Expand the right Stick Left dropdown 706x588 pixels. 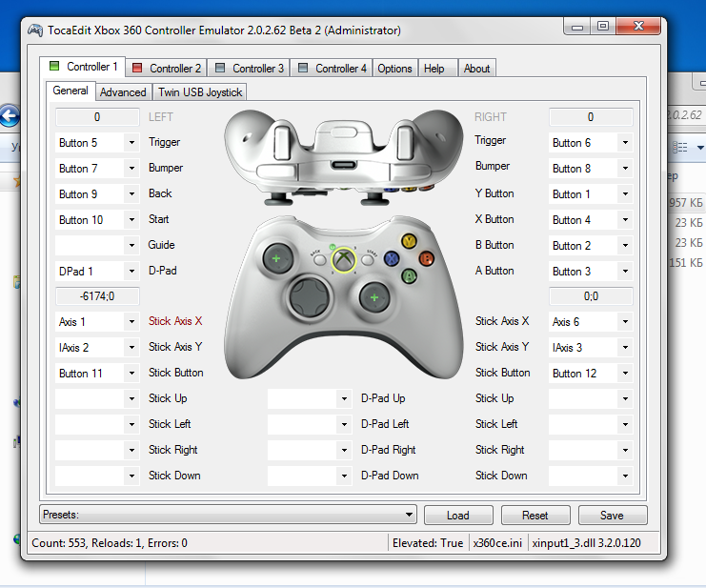pos(625,424)
